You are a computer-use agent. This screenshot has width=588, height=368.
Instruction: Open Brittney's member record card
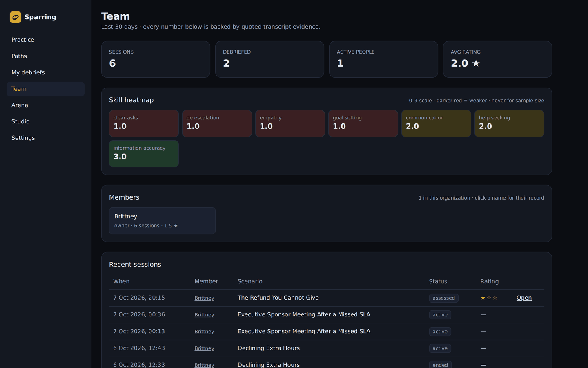click(x=162, y=221)
